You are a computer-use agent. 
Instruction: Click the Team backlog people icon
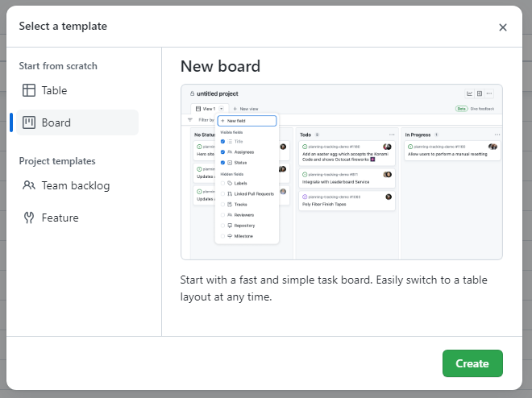[x=29, y=185]
